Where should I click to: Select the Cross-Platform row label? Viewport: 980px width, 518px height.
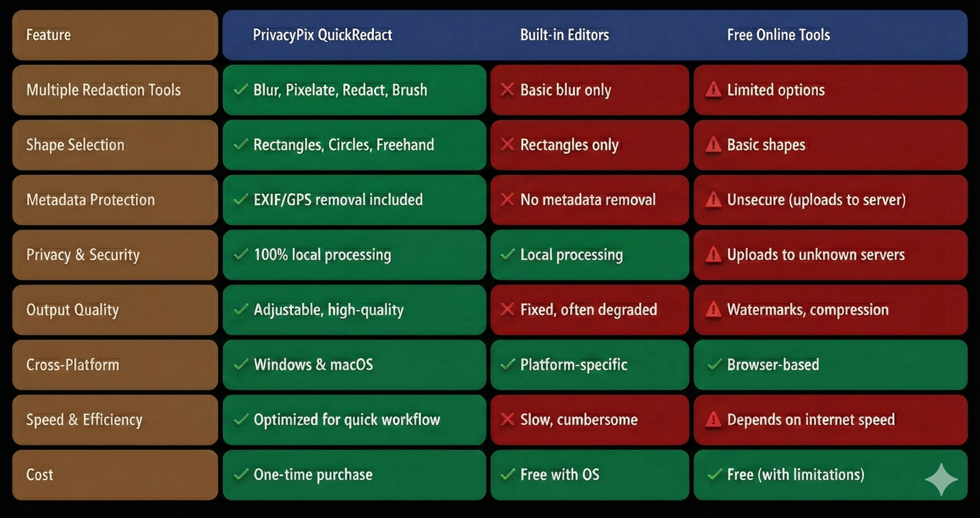[115, 365]
